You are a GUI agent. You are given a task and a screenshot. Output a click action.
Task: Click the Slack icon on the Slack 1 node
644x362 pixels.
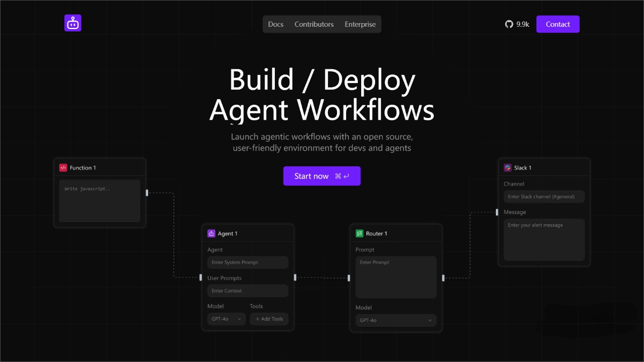tap(507, 167)
